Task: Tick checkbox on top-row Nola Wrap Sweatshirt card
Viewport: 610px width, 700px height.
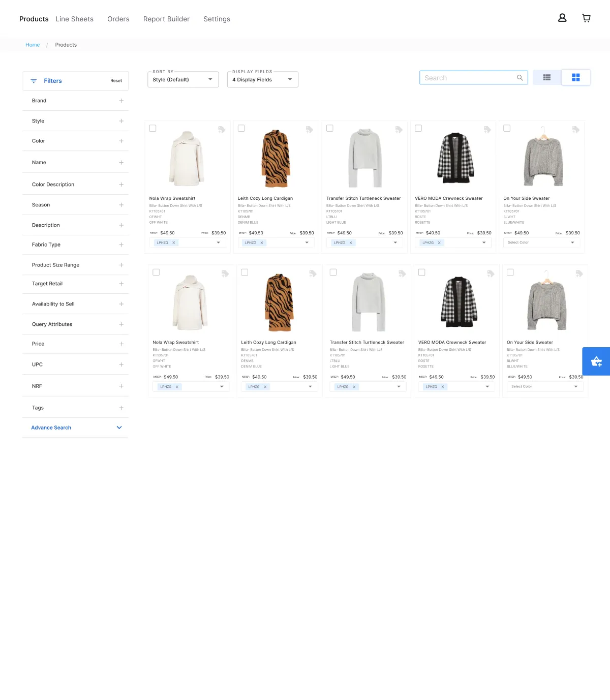Action: 152,128
